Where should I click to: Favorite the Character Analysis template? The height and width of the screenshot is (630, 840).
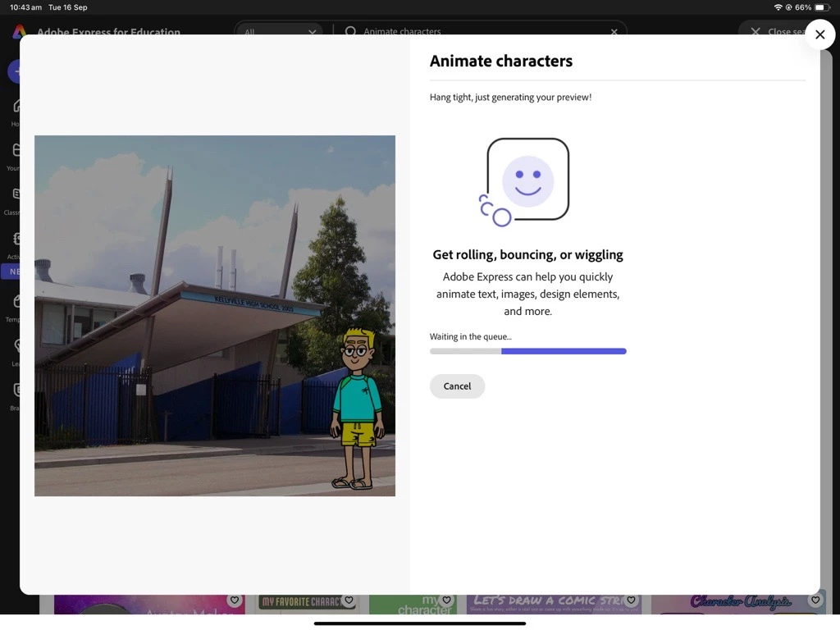point(815,600)
